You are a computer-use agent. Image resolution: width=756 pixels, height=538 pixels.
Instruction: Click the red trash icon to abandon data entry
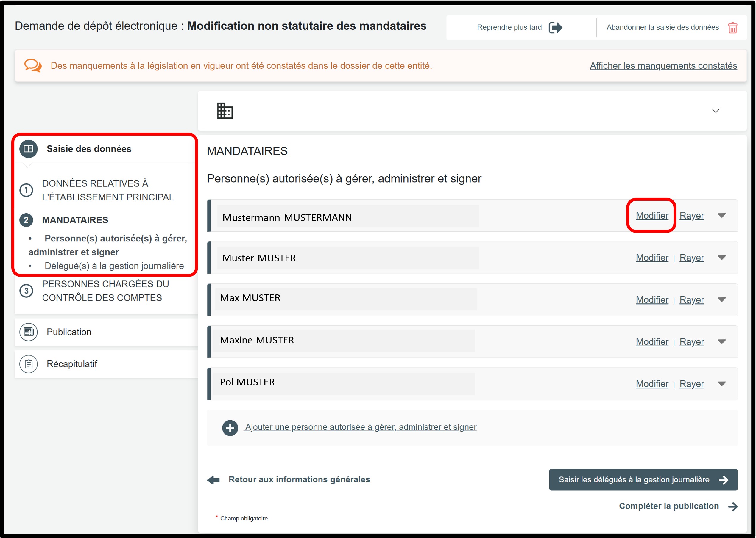[732, 28]
